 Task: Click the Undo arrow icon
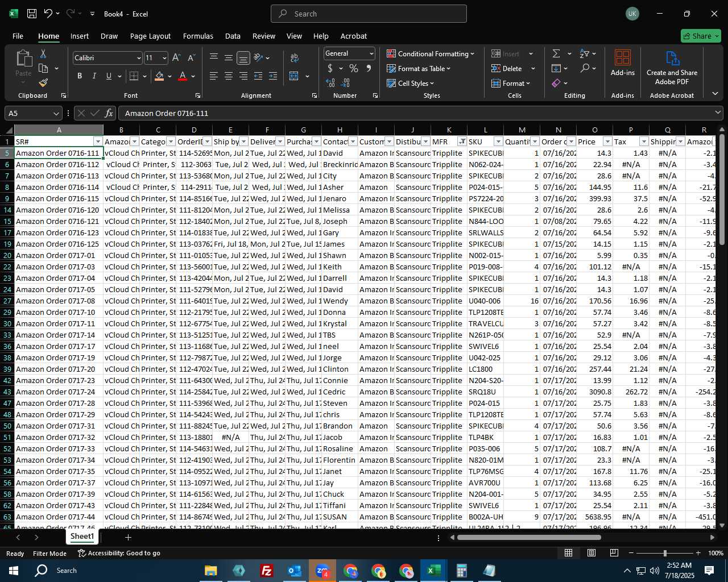pyautogui.click(x=48, y=14)
